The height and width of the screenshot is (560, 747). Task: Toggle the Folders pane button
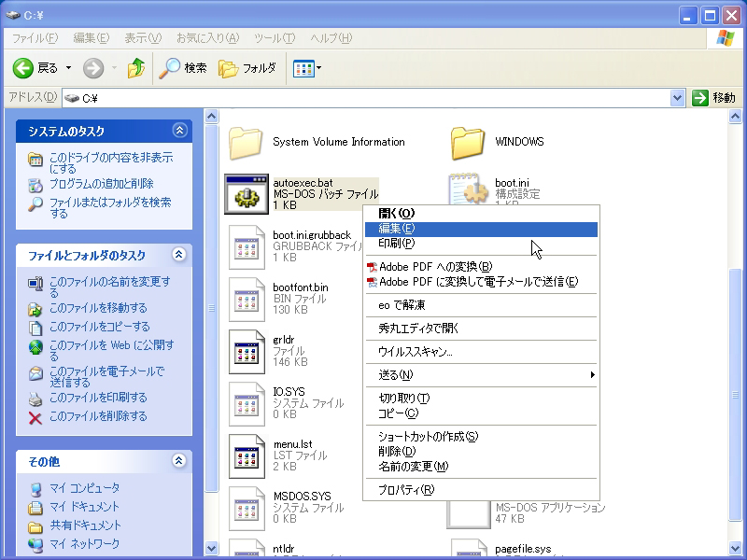(x=247, y=68)
